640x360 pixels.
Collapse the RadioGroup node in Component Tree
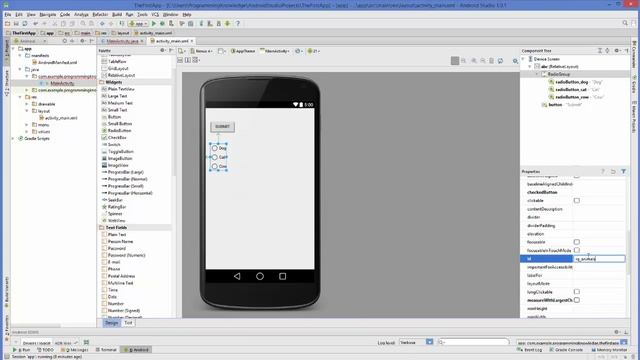[x=537, y=74]
